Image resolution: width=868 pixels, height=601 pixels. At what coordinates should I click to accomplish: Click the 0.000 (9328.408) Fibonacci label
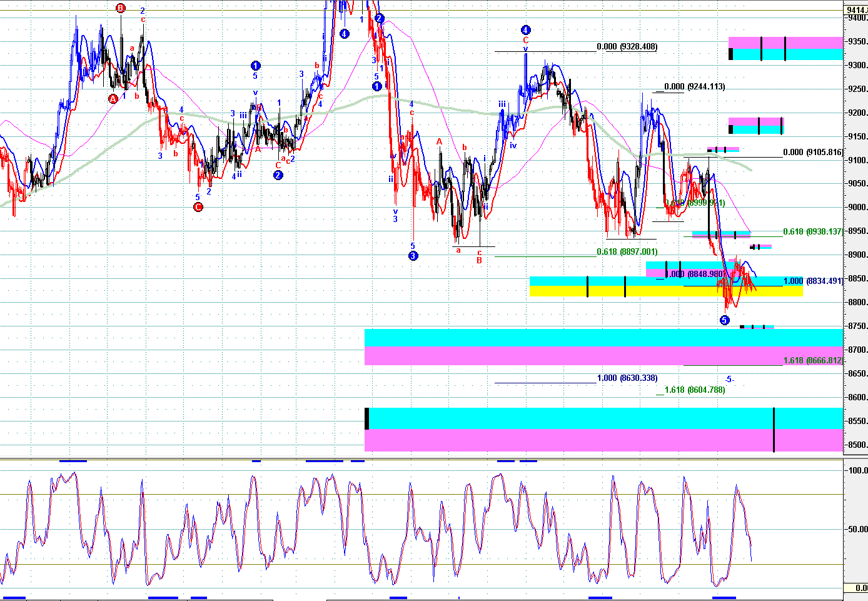[x=627, y=47]
